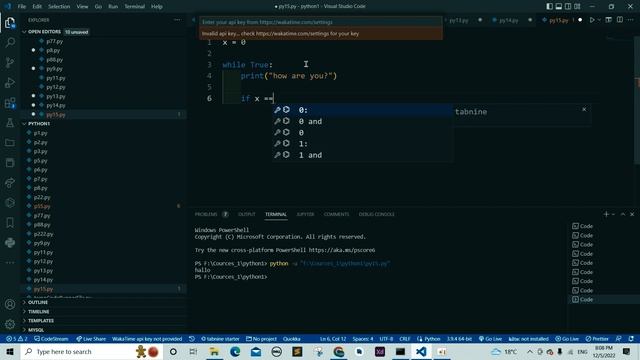Click the Windows Start button

pyautogui.click(x=10, y=351)
